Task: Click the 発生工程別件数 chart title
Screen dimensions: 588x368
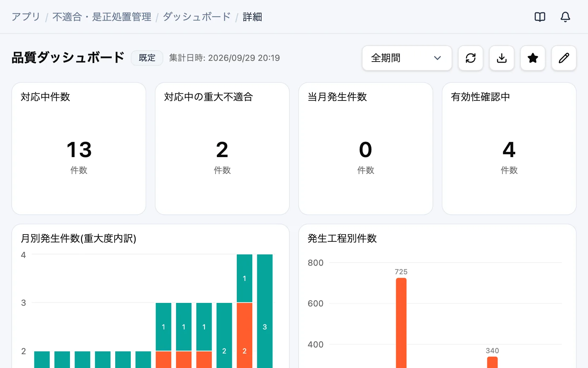Action: pyautogui.click(x=342, y=238)
